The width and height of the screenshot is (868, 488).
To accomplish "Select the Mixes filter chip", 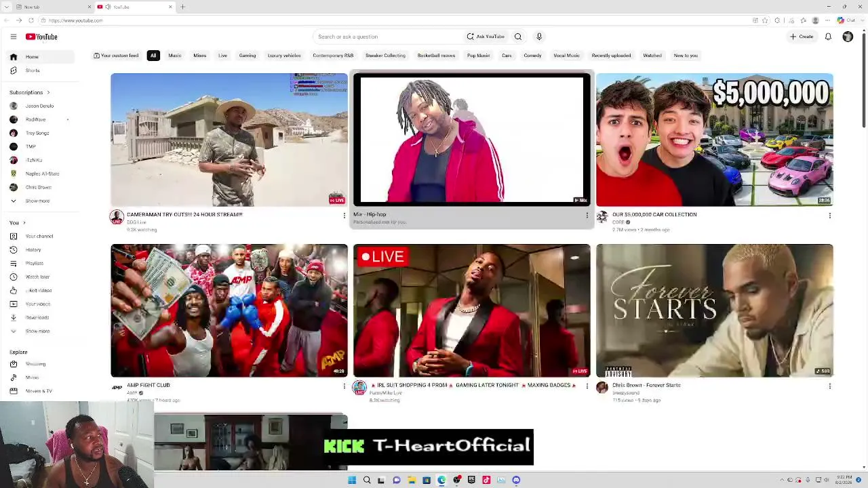I will point(199,56).
